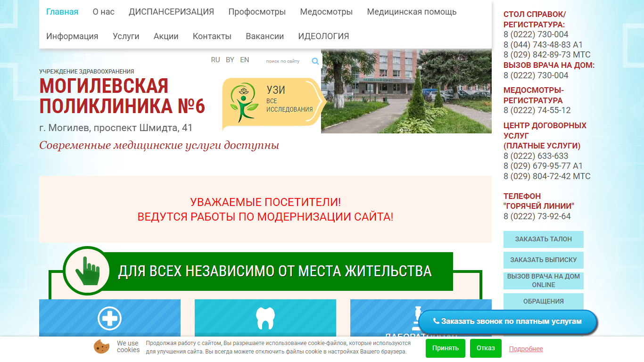The image size is (644, 362).
Task: Switch language to RU
Action: click(x=215, y=60)
